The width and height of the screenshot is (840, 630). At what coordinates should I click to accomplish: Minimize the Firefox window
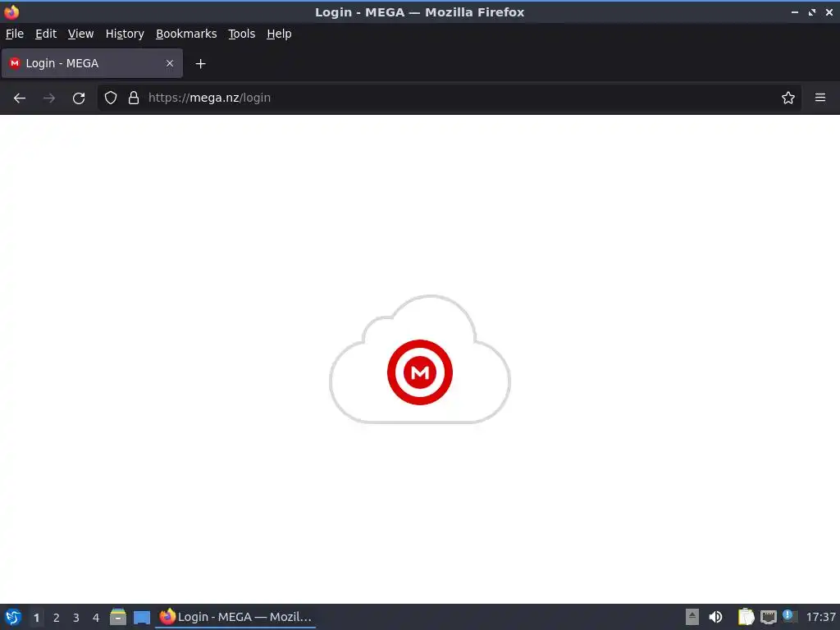[x=795, y=11]
